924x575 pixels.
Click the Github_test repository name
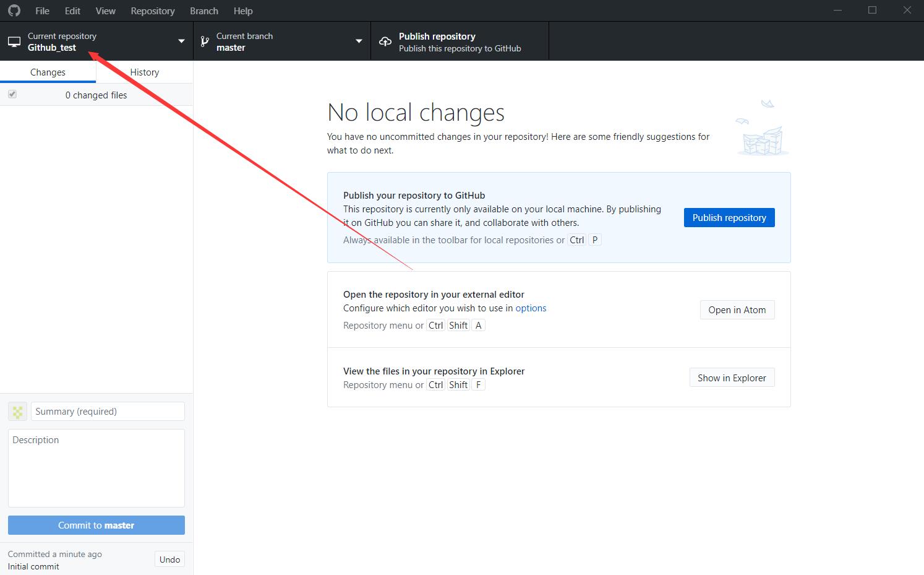point(52,48)
